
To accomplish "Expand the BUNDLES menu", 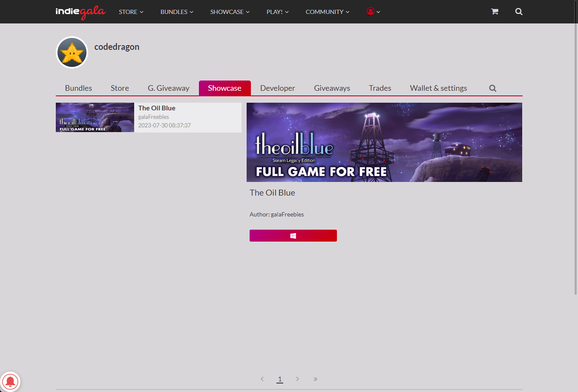I will click(x=177, y=12).
